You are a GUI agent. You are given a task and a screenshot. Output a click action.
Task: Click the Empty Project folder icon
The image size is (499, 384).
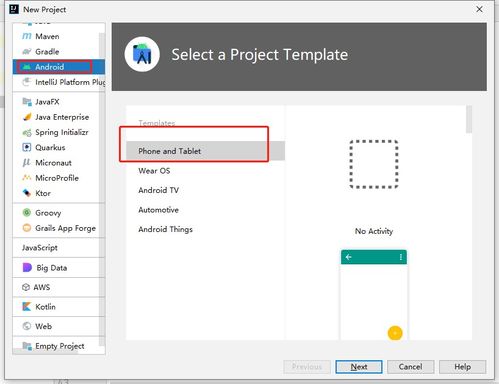tap(27, 346)
